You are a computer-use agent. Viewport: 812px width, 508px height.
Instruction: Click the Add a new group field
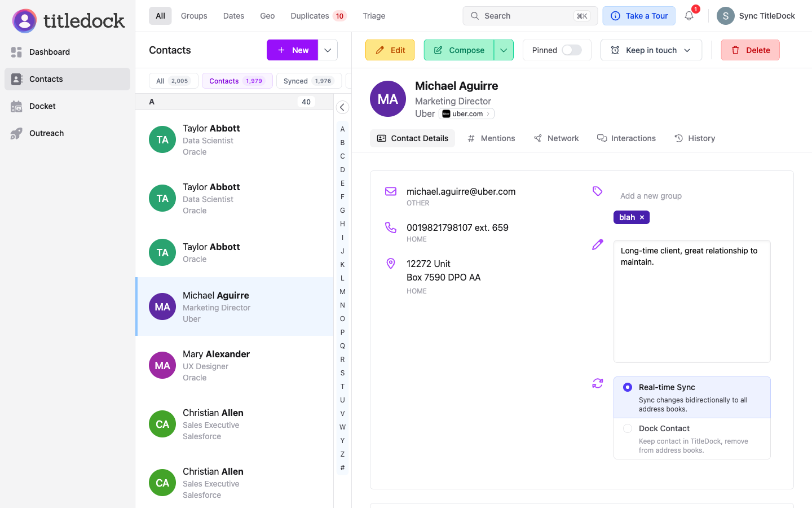(x=692, y=196)
